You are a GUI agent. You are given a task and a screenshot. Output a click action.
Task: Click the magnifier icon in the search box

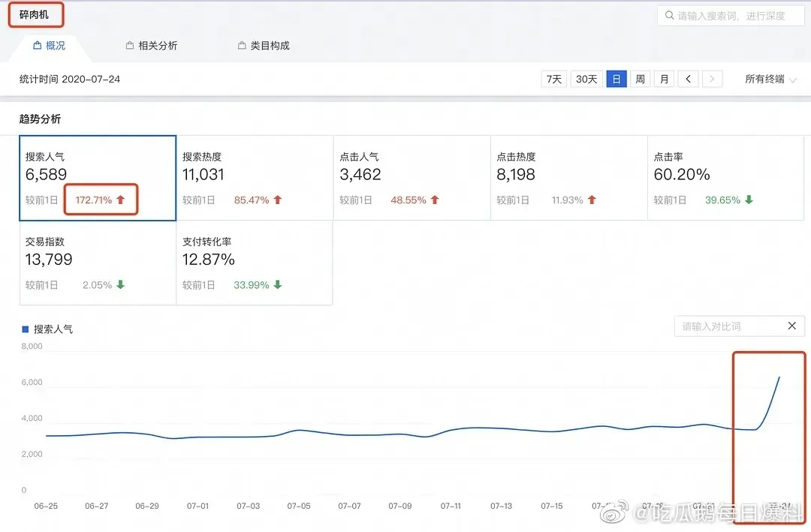click(669, 15)
